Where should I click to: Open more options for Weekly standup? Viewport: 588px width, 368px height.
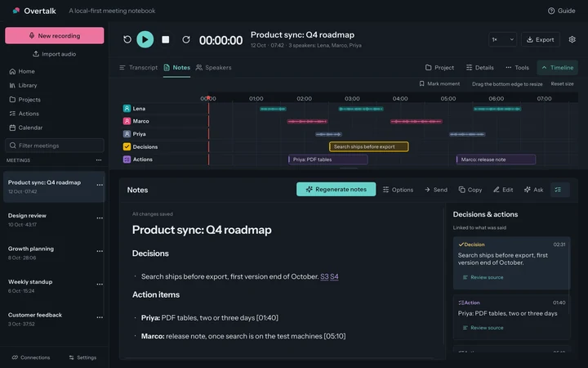100,284
